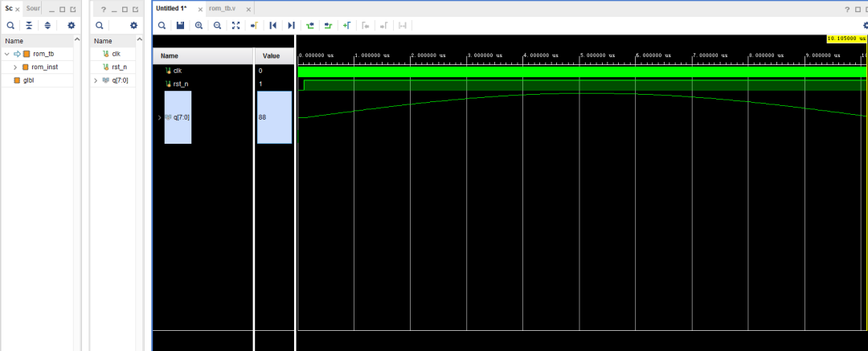868x351 pixels.
Task: Select clk in the Objects panel
Action: coord(116,54)
